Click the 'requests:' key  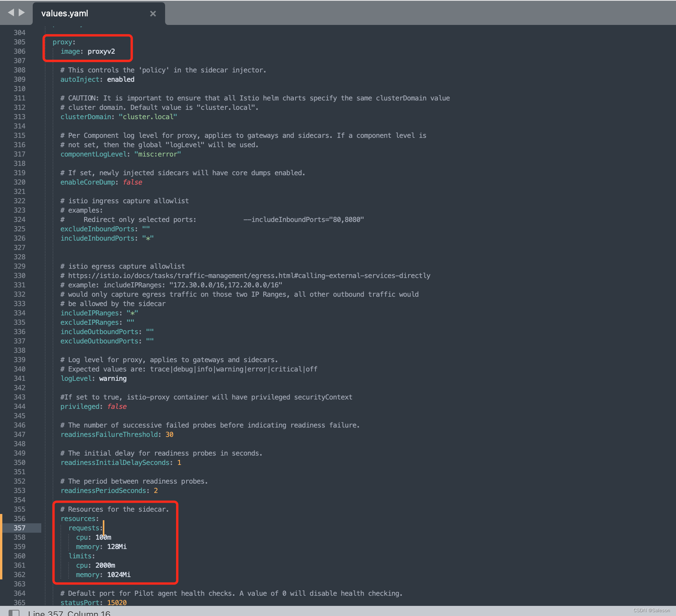point(85,528)
